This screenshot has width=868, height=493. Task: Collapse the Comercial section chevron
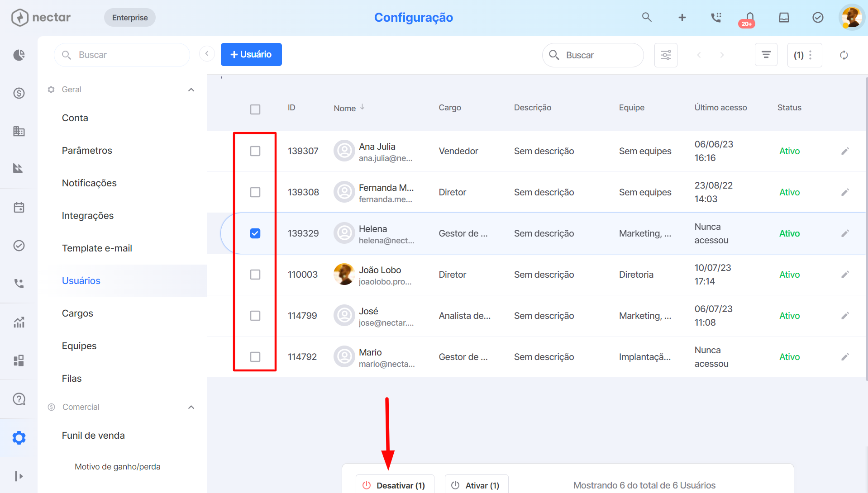pos(191,407)
